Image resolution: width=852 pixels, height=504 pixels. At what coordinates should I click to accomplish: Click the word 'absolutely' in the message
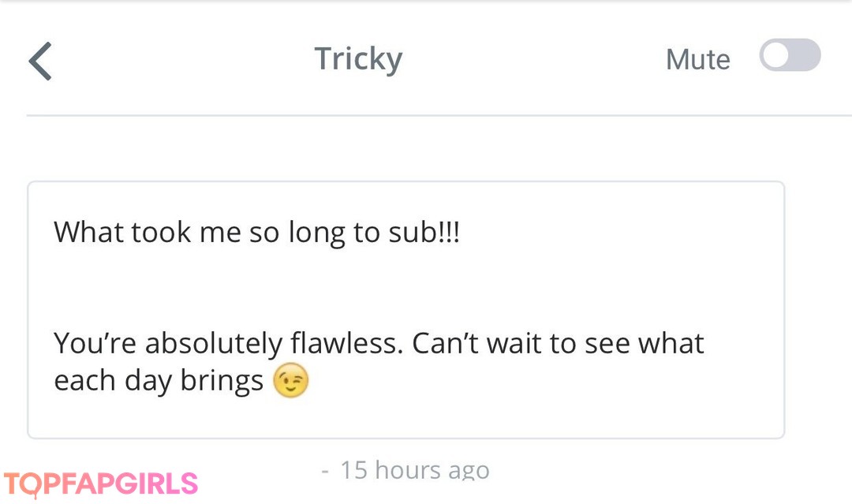pyautogui.click(x=213, y=344)
